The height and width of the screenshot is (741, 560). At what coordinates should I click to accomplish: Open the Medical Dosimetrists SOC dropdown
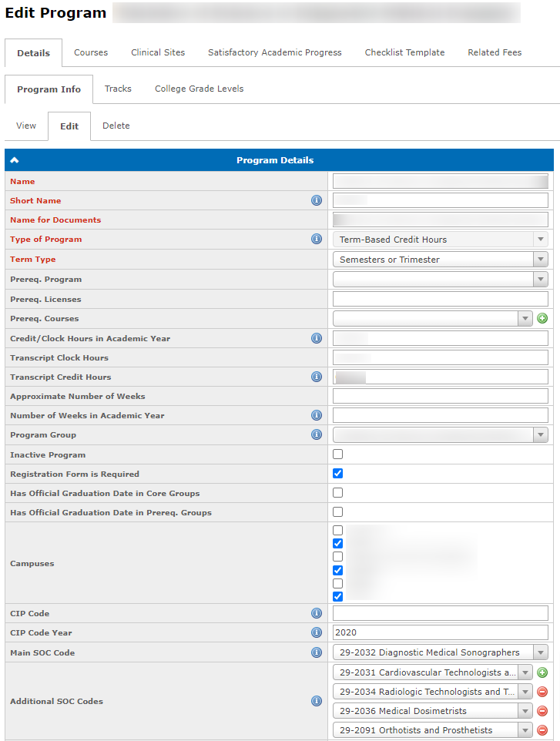[x=433, y=711]
